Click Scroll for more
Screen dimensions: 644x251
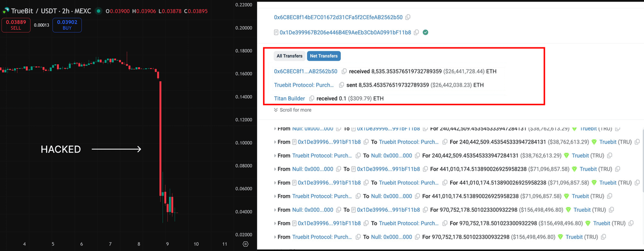click(x=295, y=110)
